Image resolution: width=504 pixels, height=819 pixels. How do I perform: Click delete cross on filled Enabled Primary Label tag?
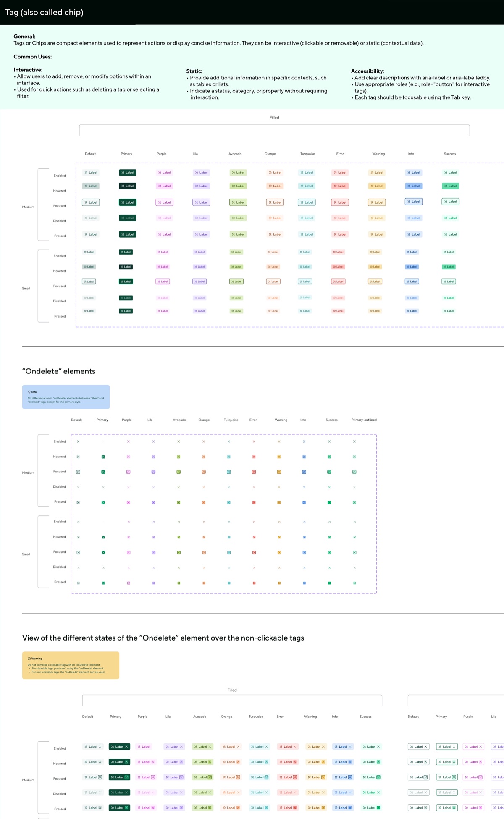point(126,746)
